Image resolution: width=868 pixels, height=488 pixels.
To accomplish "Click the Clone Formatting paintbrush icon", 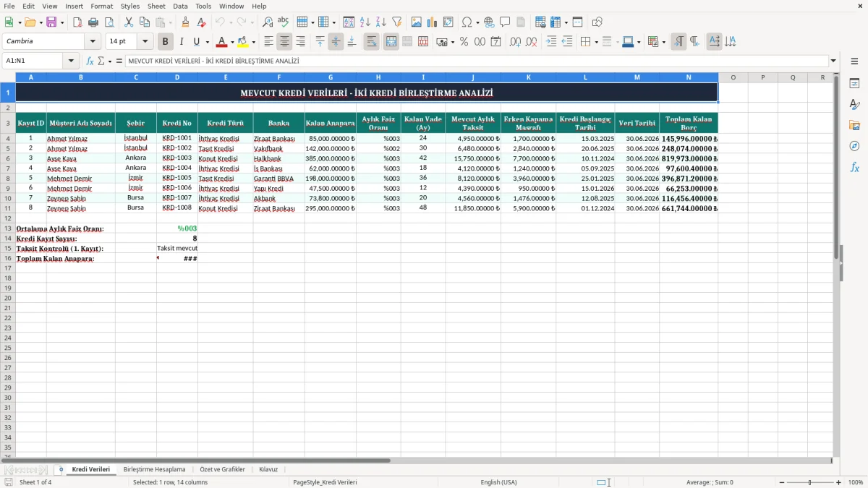I will 185,22.
